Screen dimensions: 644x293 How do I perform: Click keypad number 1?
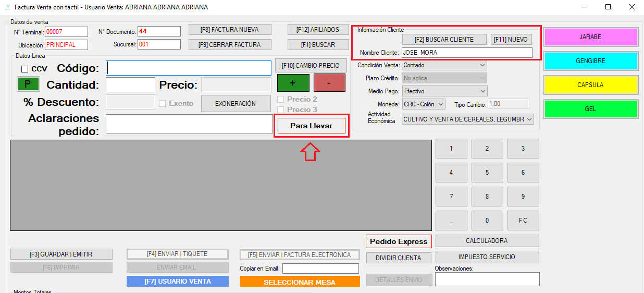tap(451, 149)
